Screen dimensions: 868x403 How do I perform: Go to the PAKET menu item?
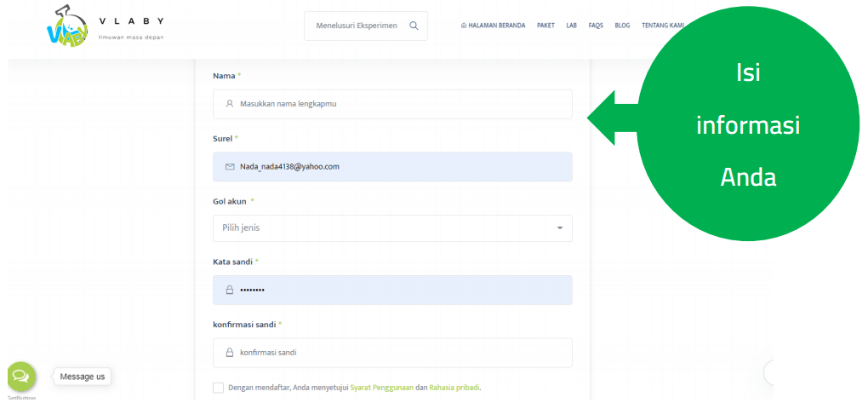click(x=545, y=26)
